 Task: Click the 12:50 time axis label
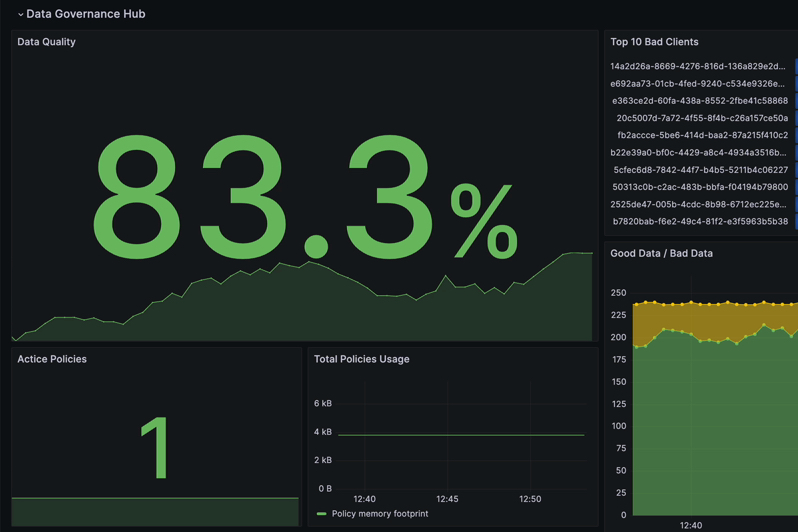point(530,499)
